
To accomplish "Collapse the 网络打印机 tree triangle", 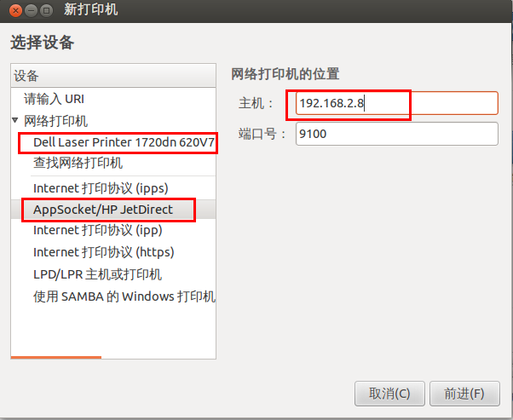I will coord(15,120).
